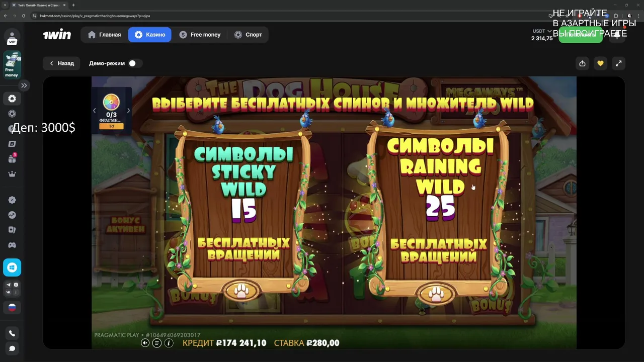The image size is (644, 362).
Task: Open crown icon in sidebar
Action: click(12, 174)
